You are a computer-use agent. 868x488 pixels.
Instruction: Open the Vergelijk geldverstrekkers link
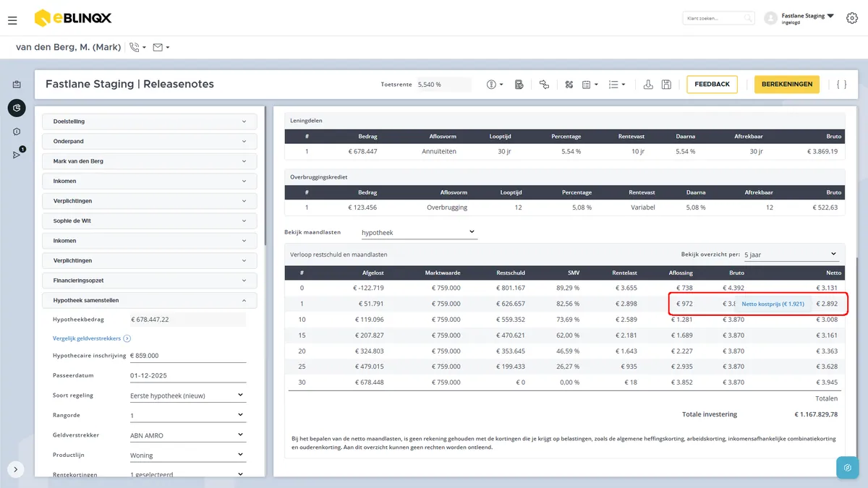click(x=92, y=338)
